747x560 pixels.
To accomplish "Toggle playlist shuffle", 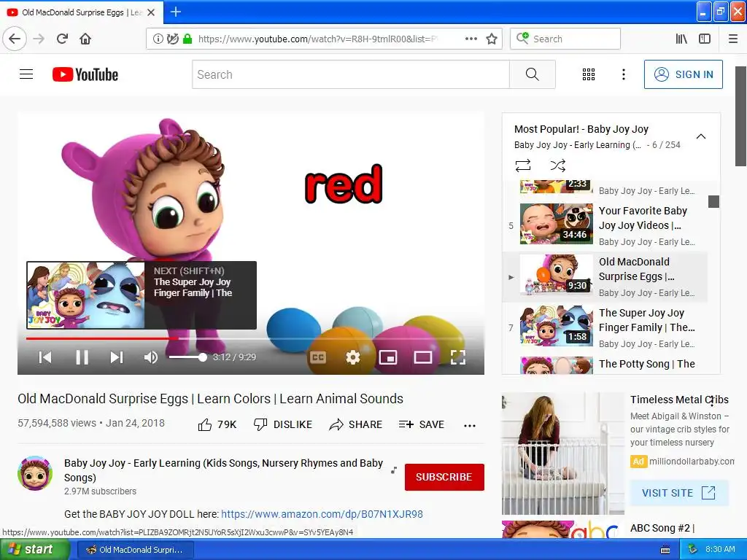I will pos(558,166).
